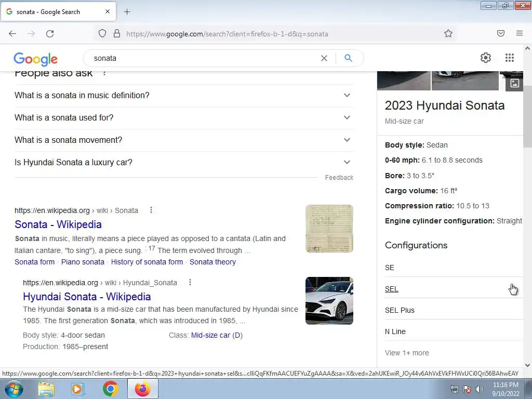Screen dimensions: 532x399
Task: Click the Firefox taskbar icon
Action: click(x=142, y=389)
